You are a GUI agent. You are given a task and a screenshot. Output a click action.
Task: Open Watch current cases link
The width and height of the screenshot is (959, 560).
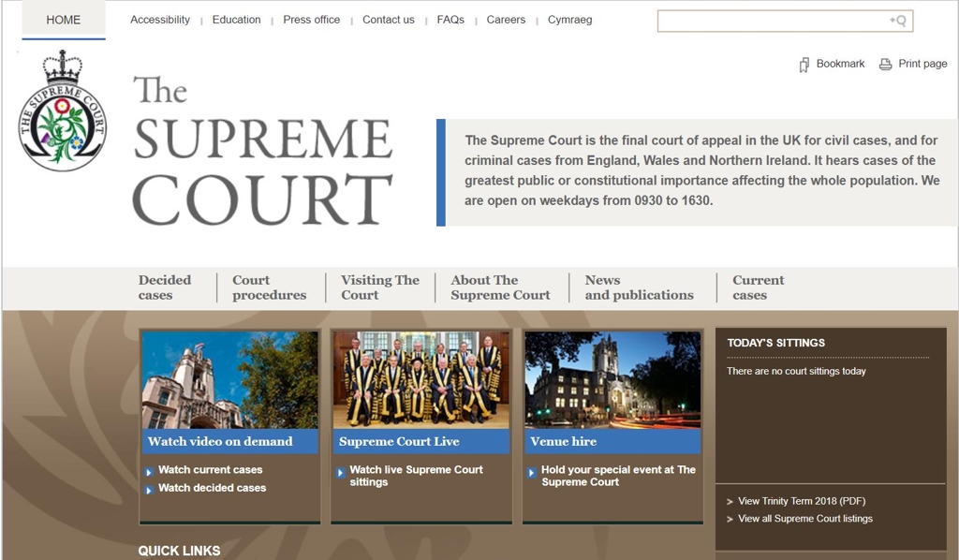(x=211, y=470)
